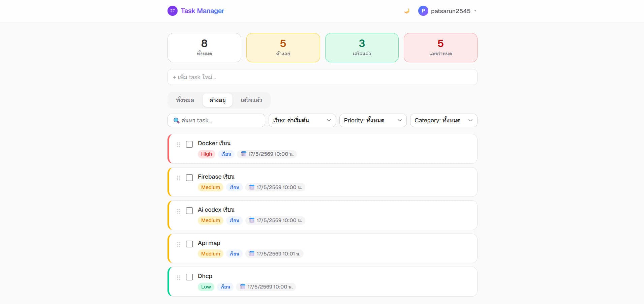Check the Docker เรียน task checkbox
Image resolution: width=644 pixels, height=304 pixels.
pyautogui.click(x=189, y=144)
